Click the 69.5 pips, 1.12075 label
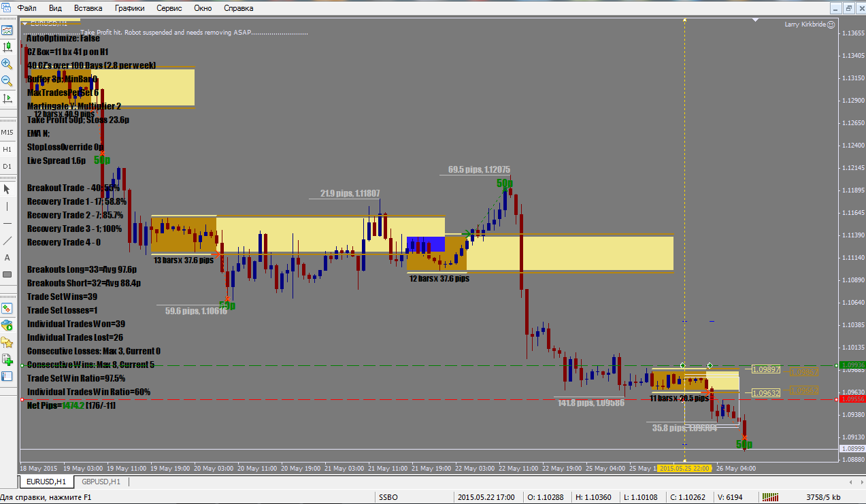Screen dimensions: 866x504 (480, 169)
